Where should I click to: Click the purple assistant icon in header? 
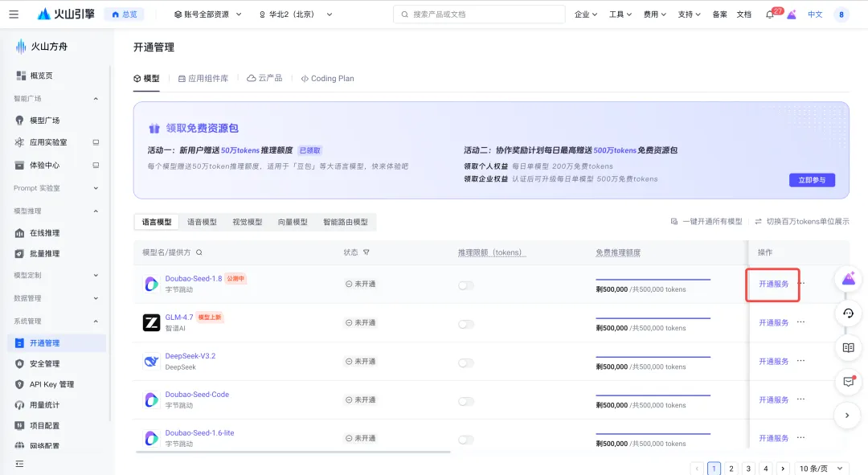click(x=792, y=14)
